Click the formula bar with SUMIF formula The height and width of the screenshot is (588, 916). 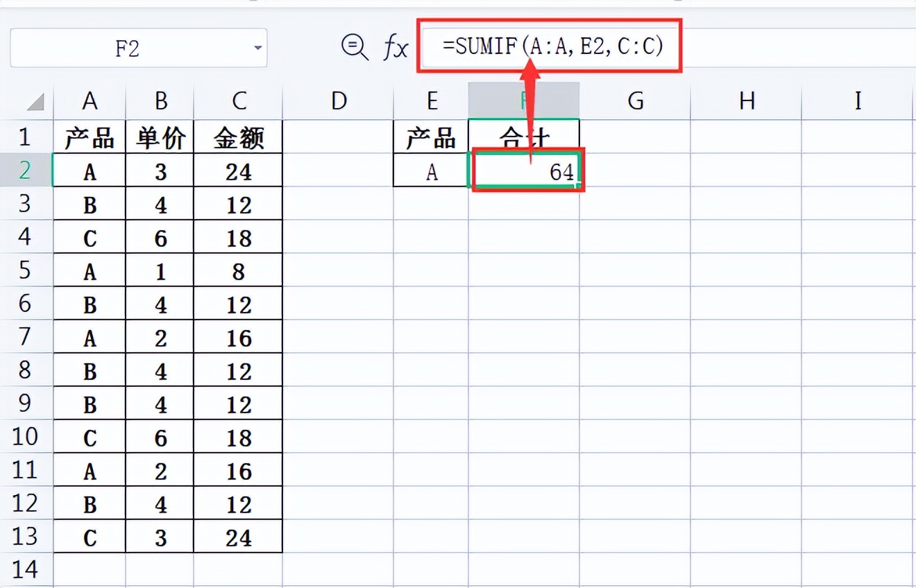(552, 46)
